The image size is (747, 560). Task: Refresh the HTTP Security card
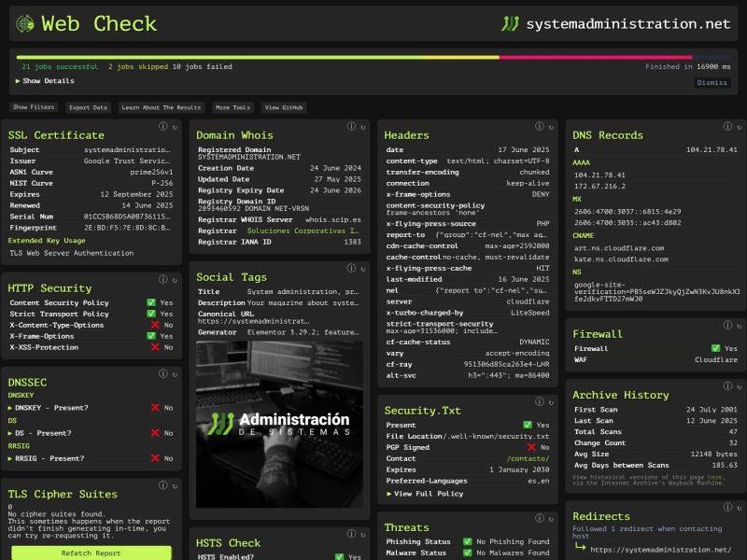click(175, 280)
